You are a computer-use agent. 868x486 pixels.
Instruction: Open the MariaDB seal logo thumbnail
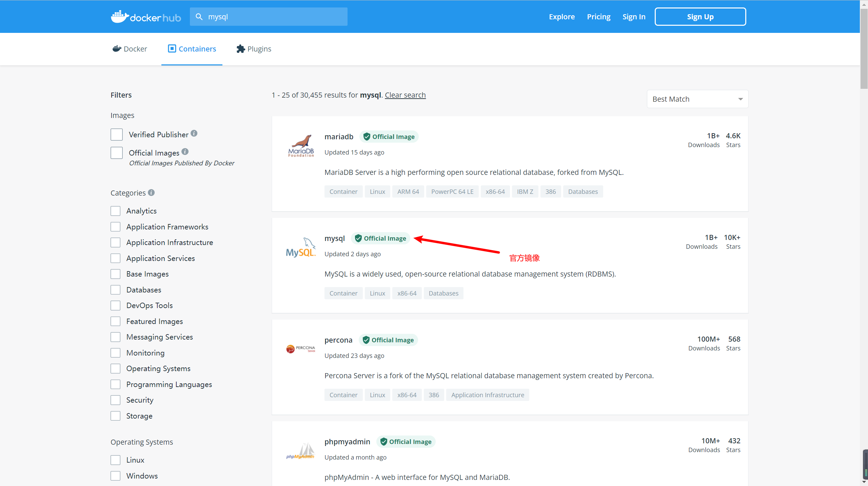(301, 146)
